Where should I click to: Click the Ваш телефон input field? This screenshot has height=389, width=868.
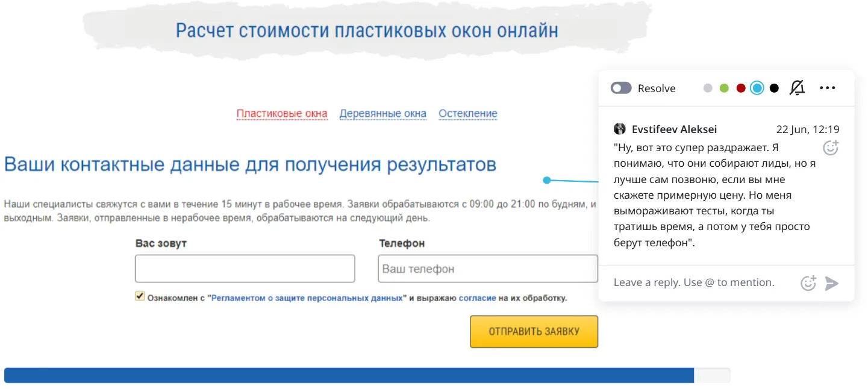pyautogui.click(x=488, y=269)
